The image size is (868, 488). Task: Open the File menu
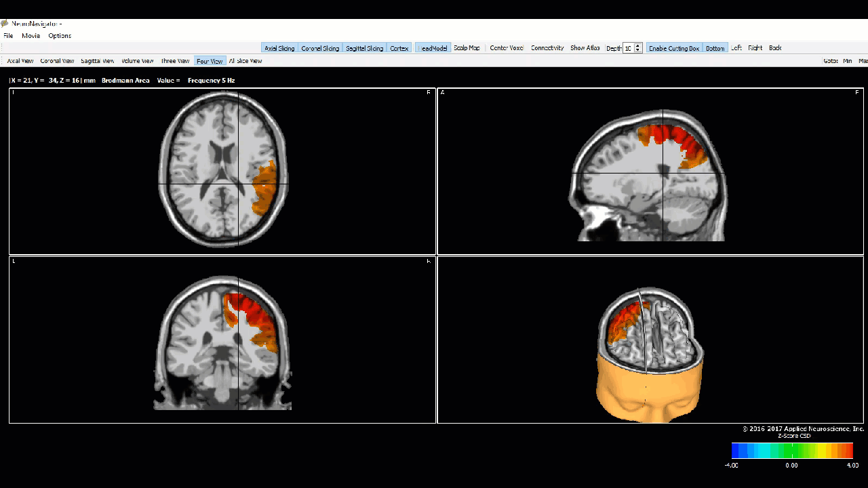8,36
